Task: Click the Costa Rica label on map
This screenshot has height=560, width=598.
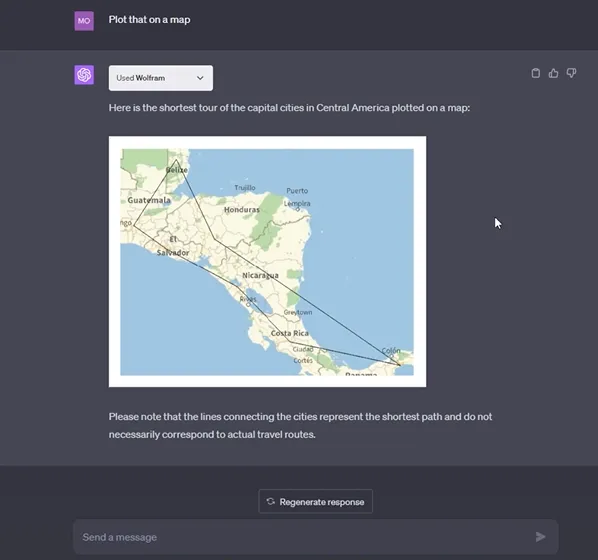Action: point(289,333)
